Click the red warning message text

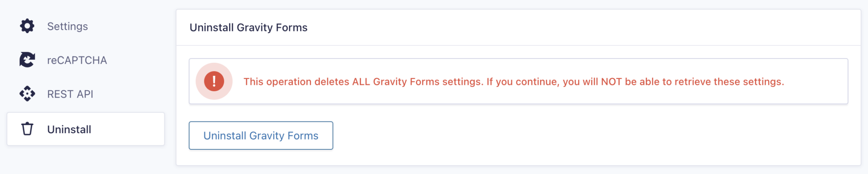tap(513, 81)
